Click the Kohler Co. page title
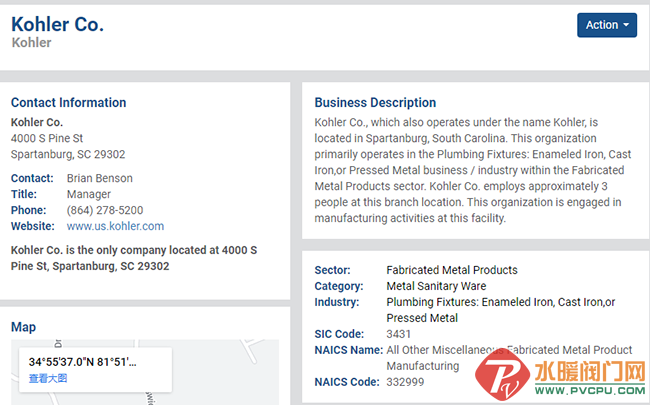This screenshot has height=405, width=650. [57, 24]
